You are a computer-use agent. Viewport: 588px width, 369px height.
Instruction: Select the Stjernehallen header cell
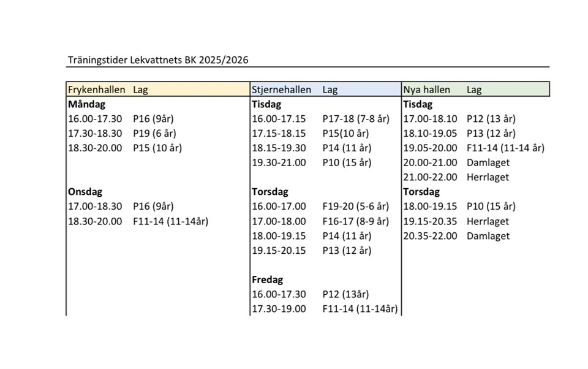[282, 89]
